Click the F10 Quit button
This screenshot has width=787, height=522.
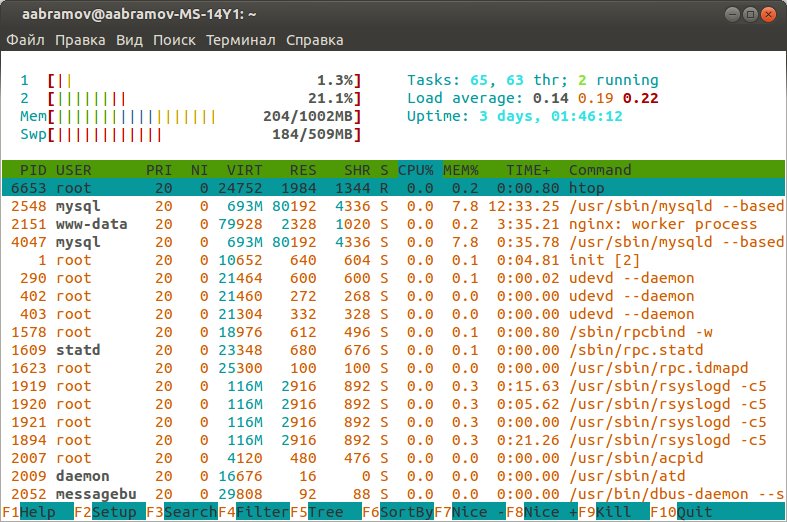pyautogui.click(x=695, y=512)
